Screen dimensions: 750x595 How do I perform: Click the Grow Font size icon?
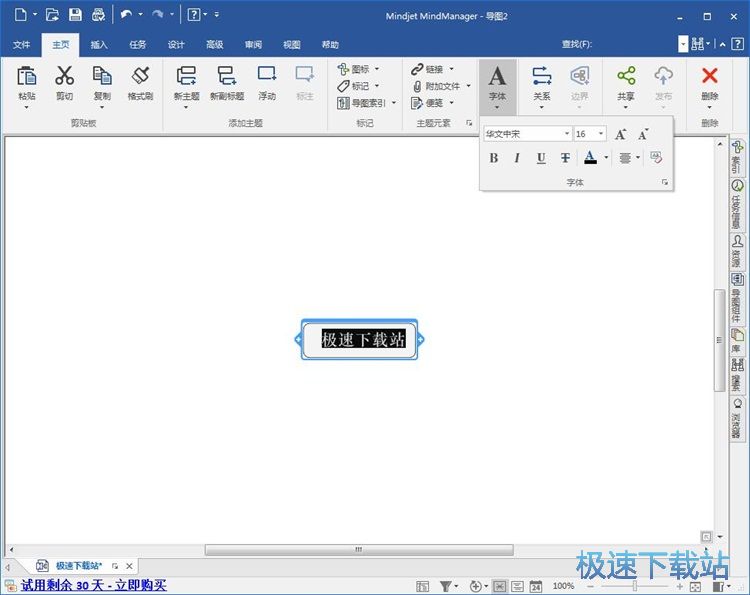pyautogui.click(x=621, y=134)
